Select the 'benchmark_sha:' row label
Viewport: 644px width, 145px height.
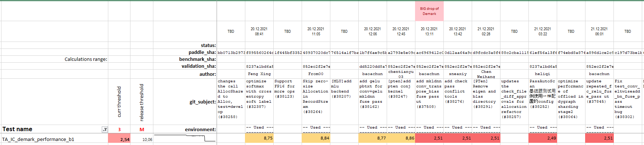click(185, 59)
